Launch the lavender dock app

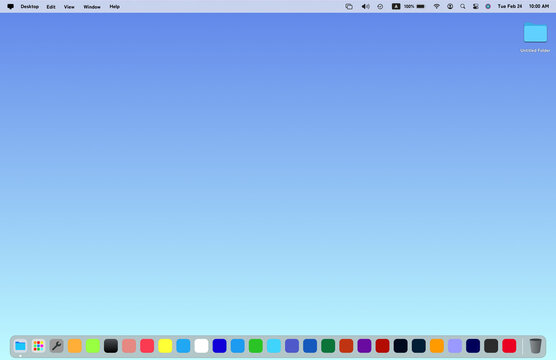tap(455, 346)
